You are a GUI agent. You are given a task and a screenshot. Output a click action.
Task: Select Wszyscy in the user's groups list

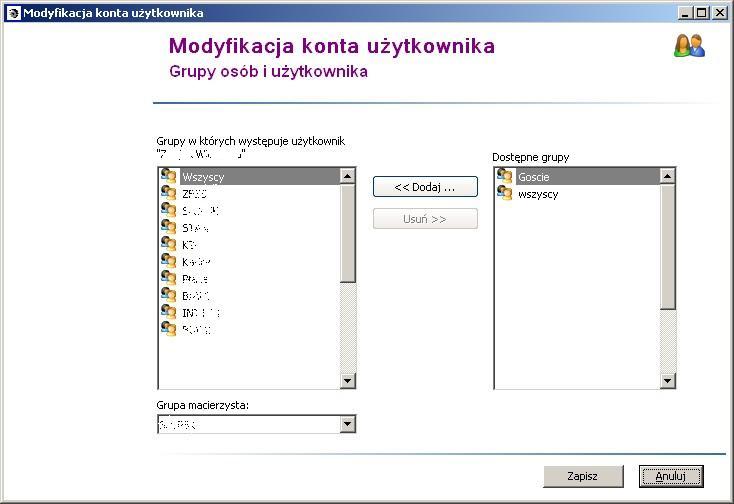coord(260,176)
